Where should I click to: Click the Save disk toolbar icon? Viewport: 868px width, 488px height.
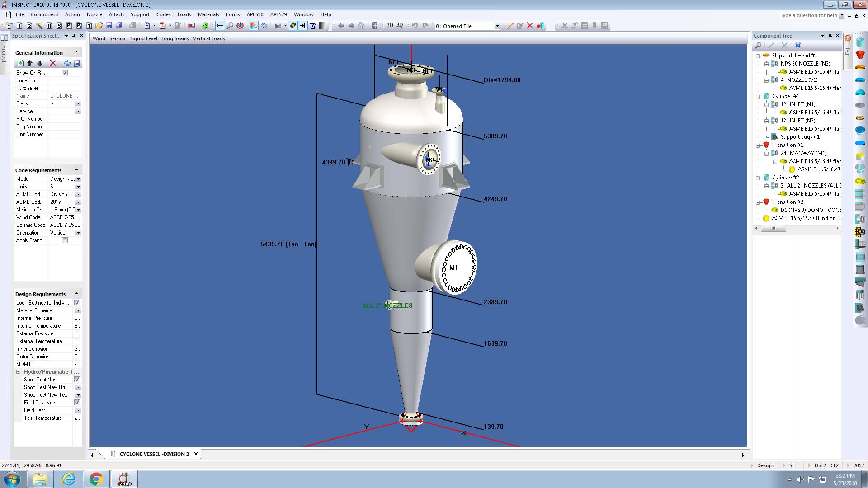coord(109,26)
